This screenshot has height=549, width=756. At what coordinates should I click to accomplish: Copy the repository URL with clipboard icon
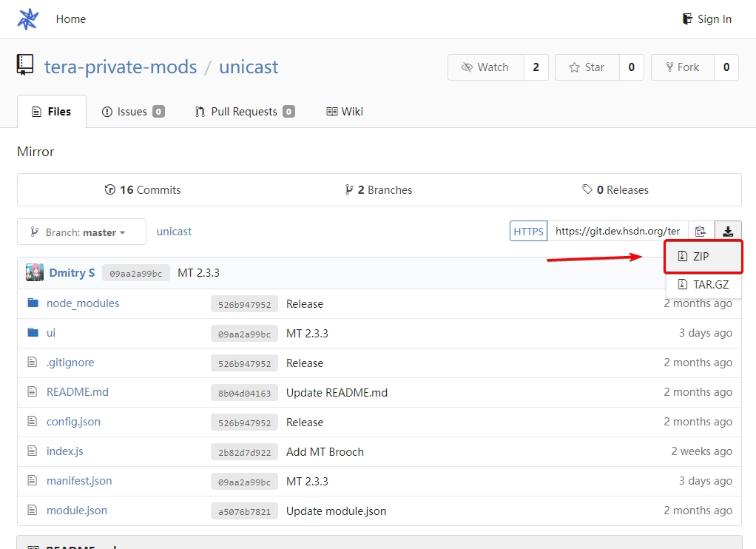(701, 232)
